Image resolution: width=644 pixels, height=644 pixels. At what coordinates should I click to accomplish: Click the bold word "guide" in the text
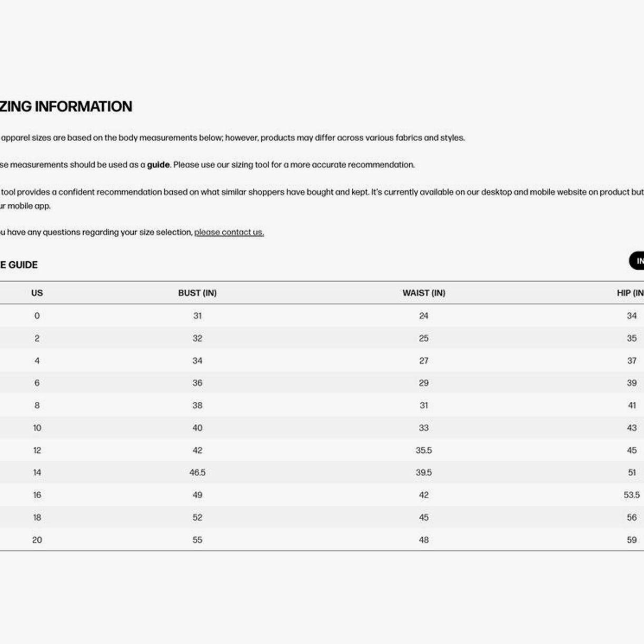(158, 165)
